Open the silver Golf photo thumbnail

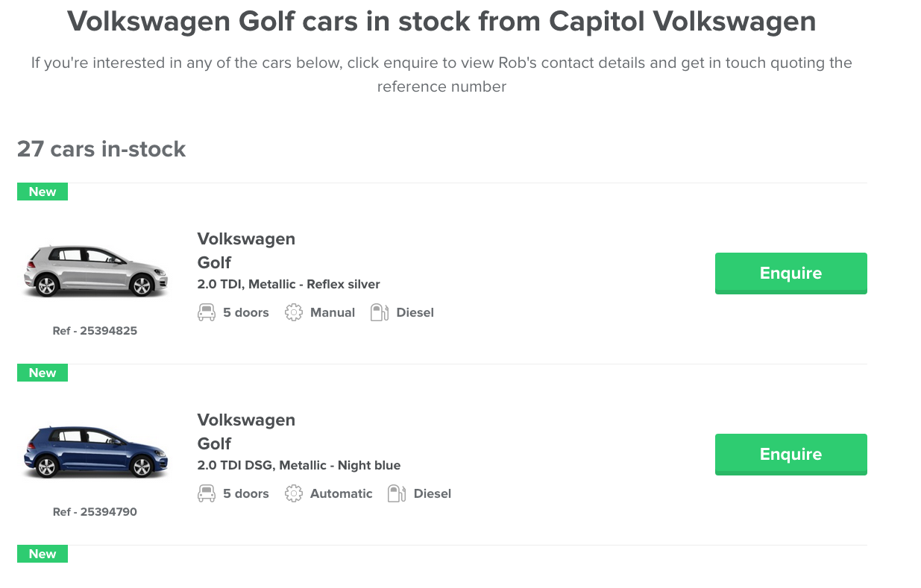click(x=95, y=271)
